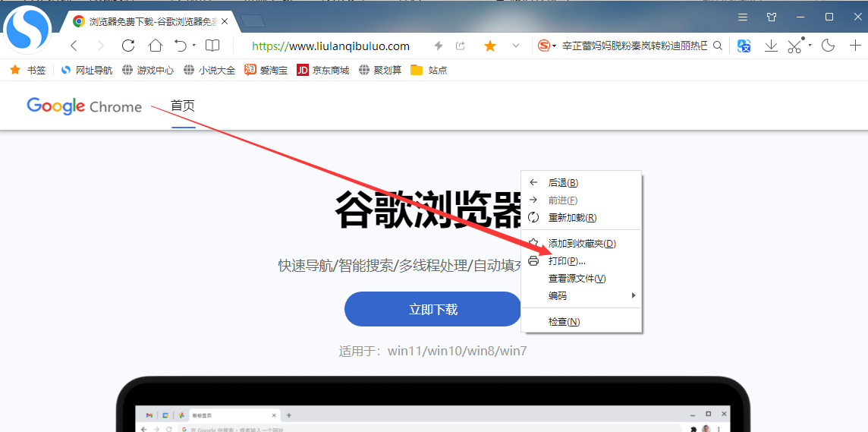The image size is (868, 432).
Task: Minimize the browser window
Action: click(x=800, y=17)
